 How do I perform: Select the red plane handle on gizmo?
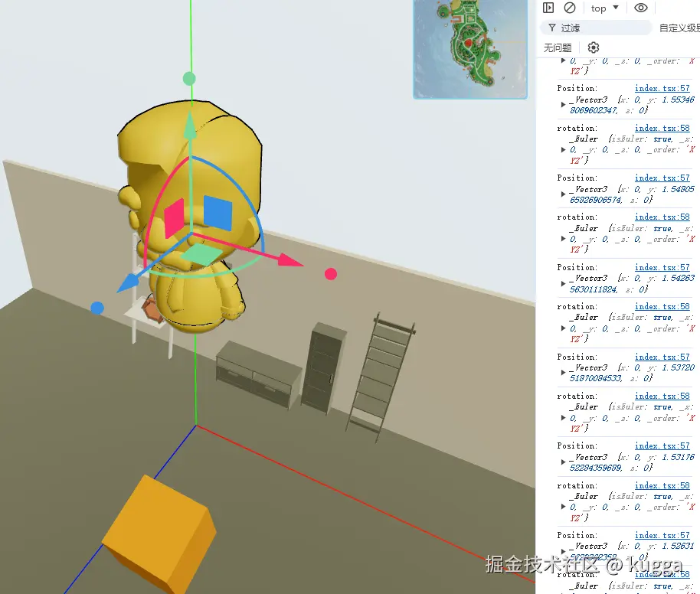(174, 218)
